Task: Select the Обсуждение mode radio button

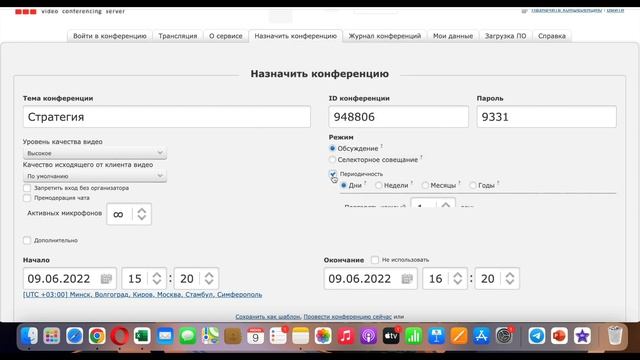Action: point(332,148)
